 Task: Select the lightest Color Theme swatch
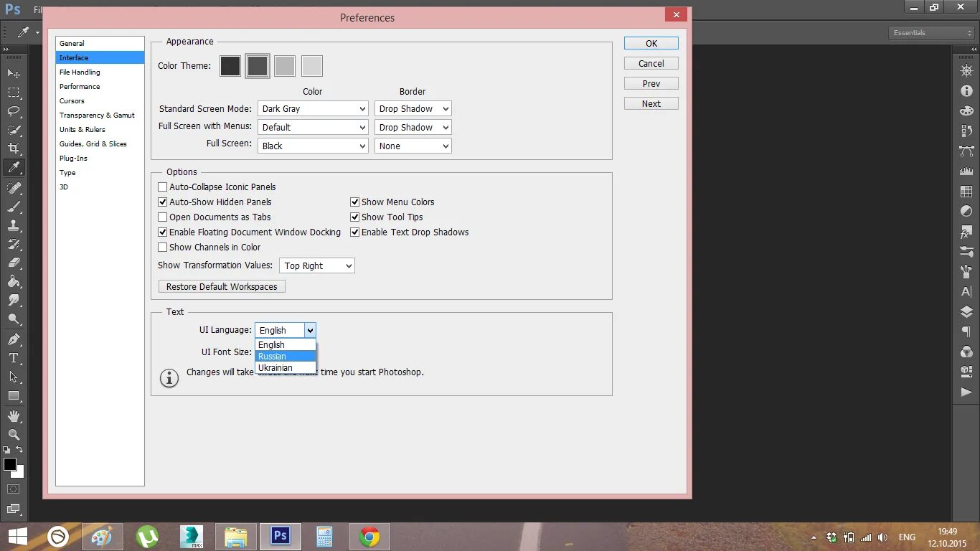point(312,66)
